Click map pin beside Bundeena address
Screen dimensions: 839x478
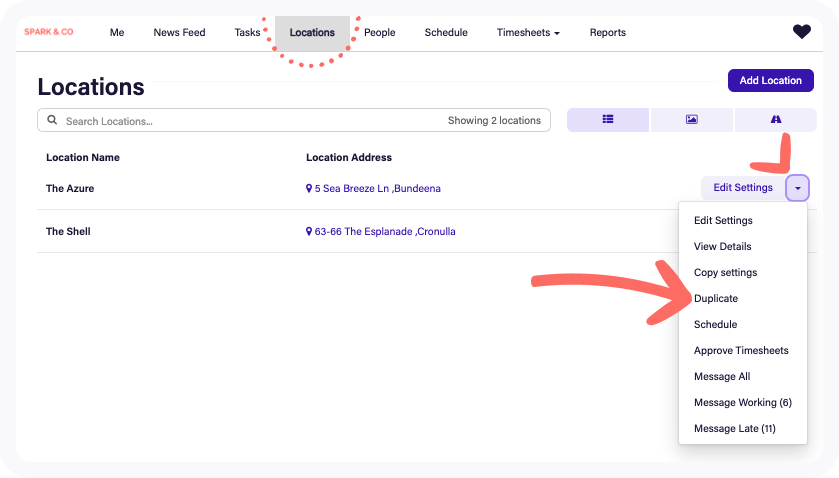(310, 188)
